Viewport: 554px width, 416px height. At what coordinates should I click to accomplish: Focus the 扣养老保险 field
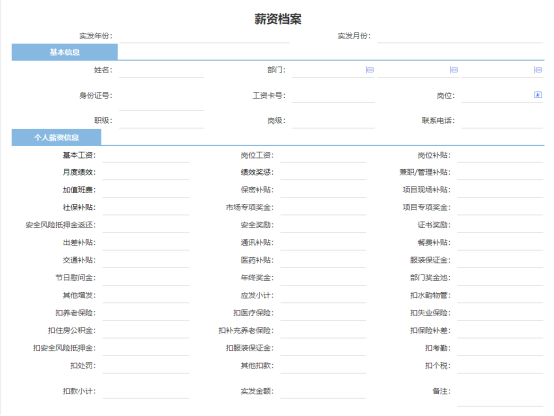click(x=146, y=314)
